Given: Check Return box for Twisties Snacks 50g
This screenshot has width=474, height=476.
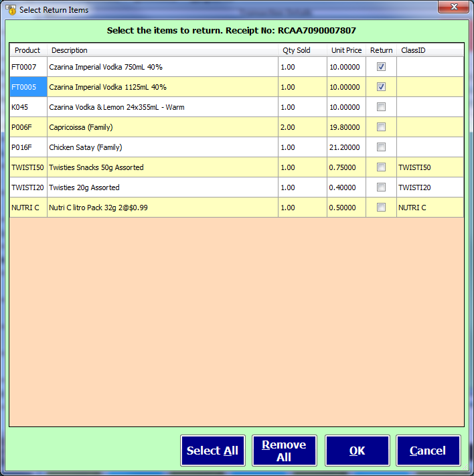Looking at the screenshot, I should (x=381, y=167).
